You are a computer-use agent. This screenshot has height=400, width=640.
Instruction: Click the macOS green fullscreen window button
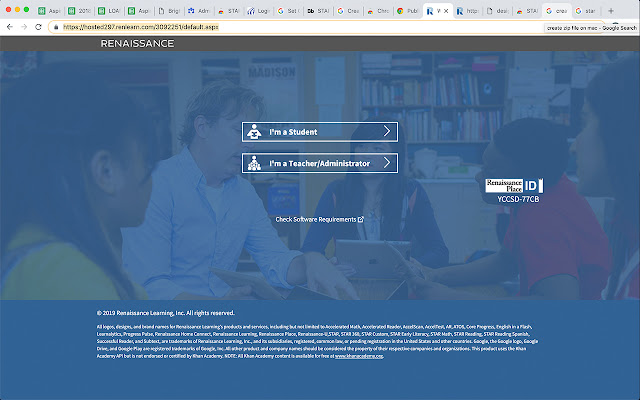(x=26, y=9)
